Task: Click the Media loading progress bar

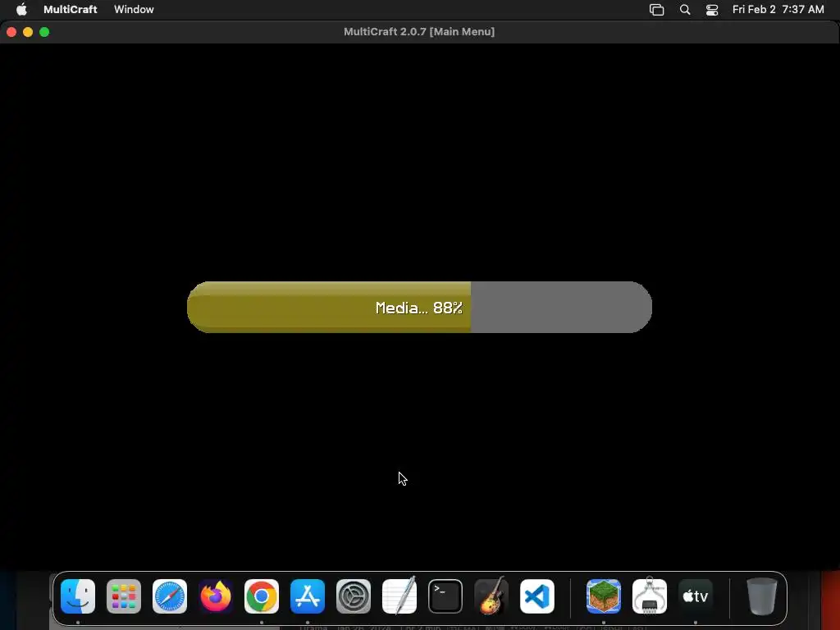Action: 419,307
